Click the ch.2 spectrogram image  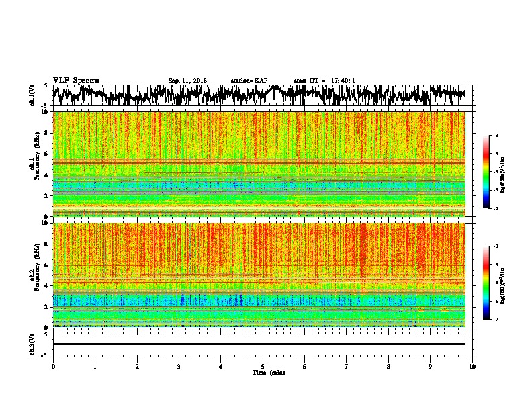coord(259,275)
